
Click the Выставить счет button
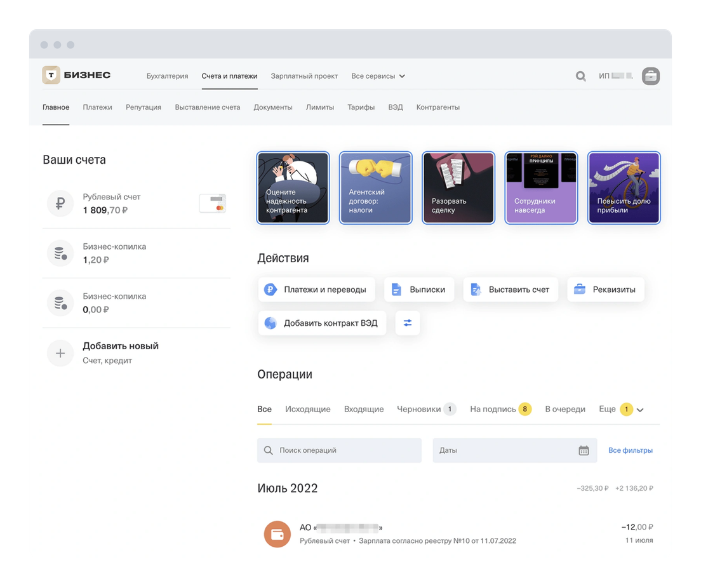[x=511, y=290]
